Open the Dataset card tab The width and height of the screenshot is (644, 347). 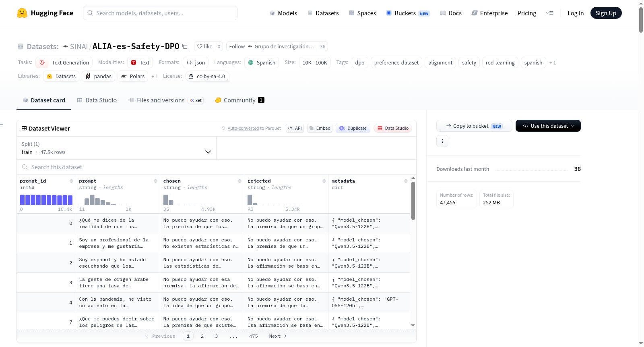pos(44,100)
